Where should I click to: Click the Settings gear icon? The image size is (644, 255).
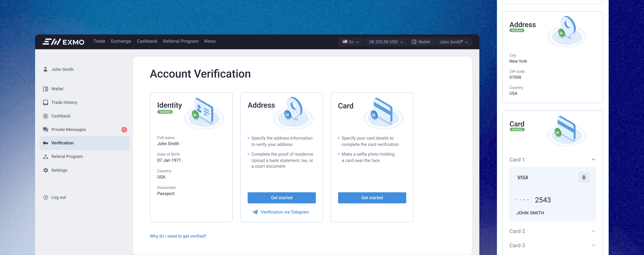[x=45, y=170]
